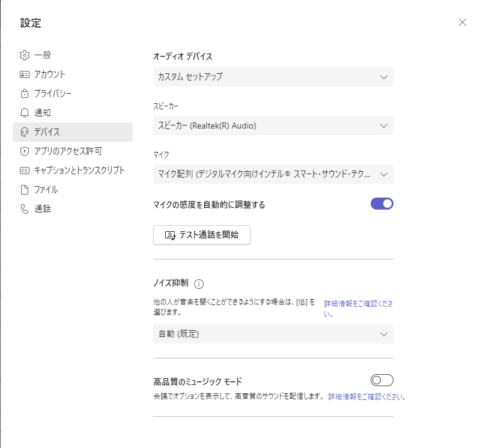Open the 通話 settings section
Screen dimensions: 480x448
click(73, 209)
